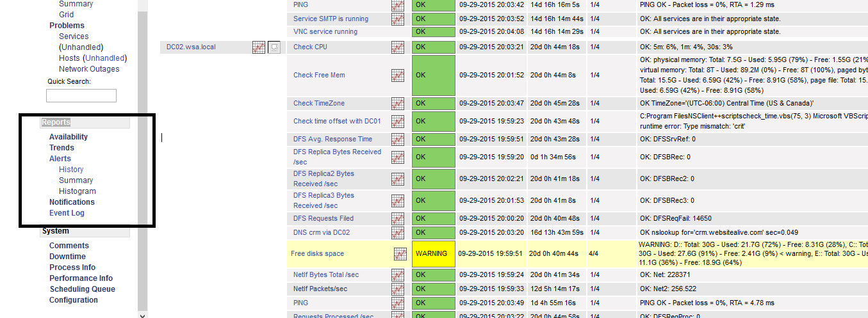Select Event Log in Reports menu
Viewport: 868px width, 318px height.
click(x=67, y=213)
